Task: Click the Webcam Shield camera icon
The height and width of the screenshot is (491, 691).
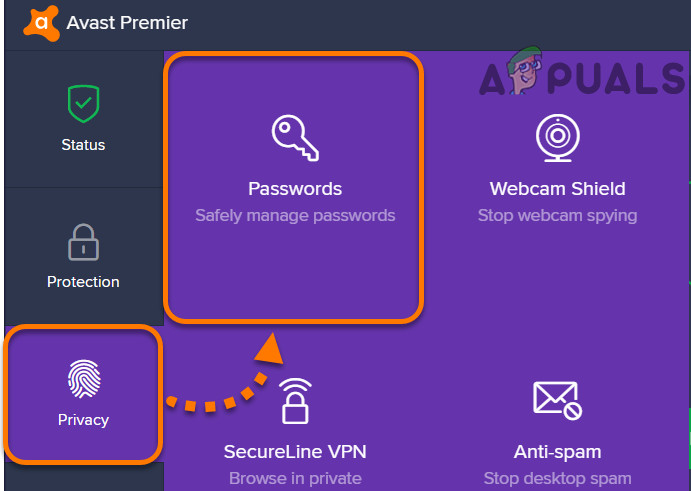Action: tap(557, 137)
